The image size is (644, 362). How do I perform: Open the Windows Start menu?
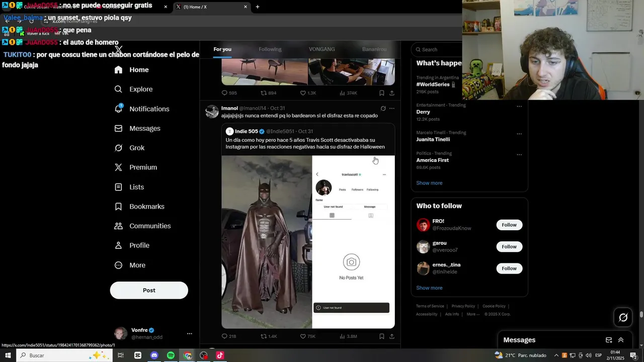(x=8, y=355)
